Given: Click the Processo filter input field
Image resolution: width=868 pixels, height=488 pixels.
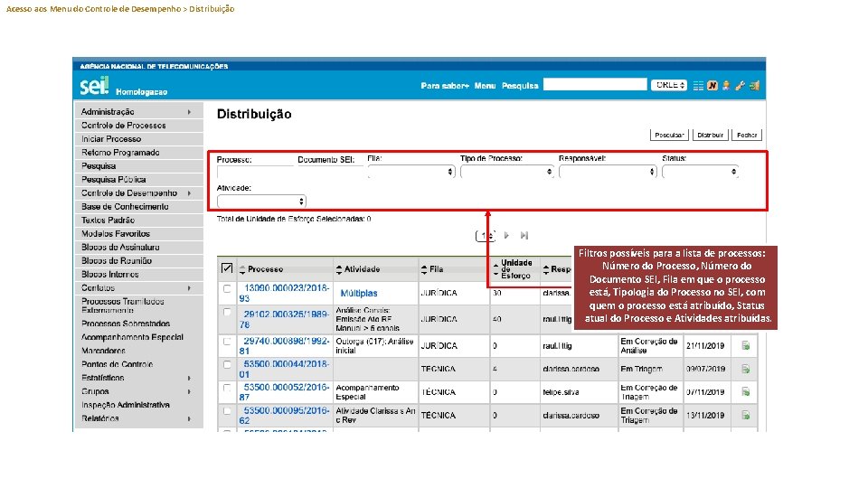Looking at the screenshot, I should [254, 172].
